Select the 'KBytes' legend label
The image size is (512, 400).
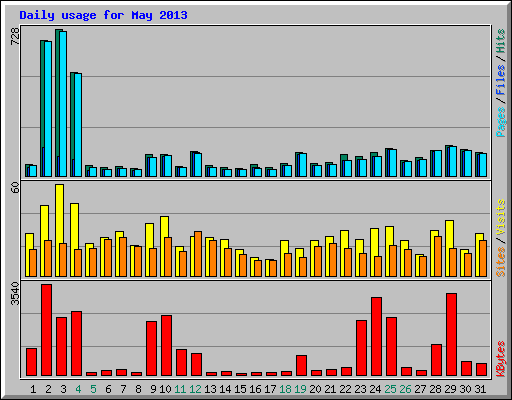500,359
